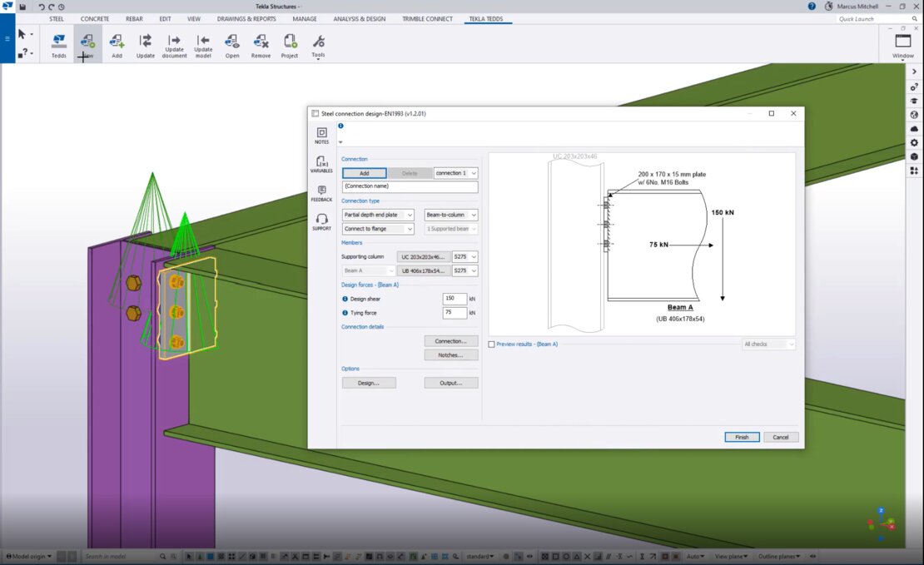Open the REBAR ribbon tab

click(x=134, y=19)
